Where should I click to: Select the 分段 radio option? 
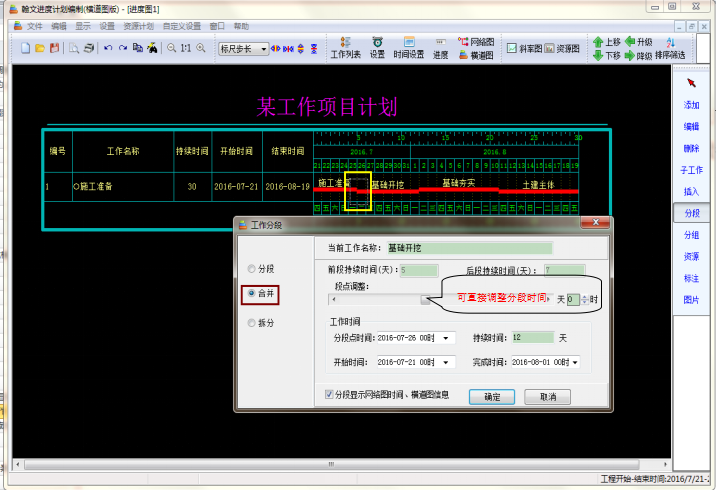(251, 269)
